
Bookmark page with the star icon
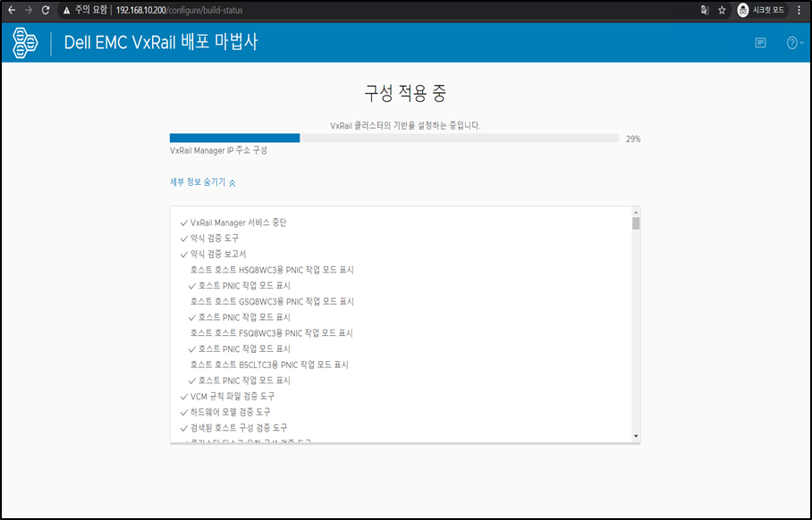(x=722, y=10)
